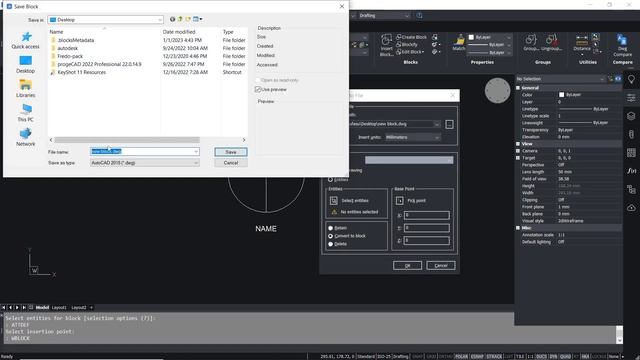Open cloud panel icon on right strip

point(631,207)
